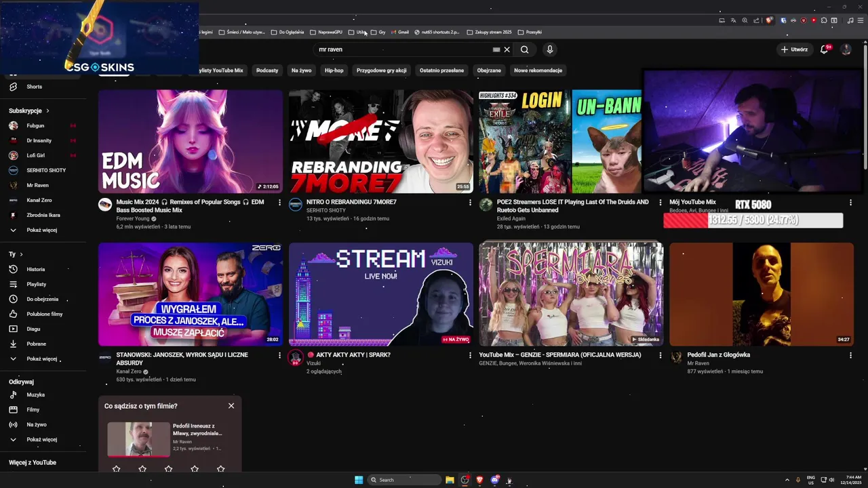Open the Do Oglądania bookmark folder

[288, 32]
